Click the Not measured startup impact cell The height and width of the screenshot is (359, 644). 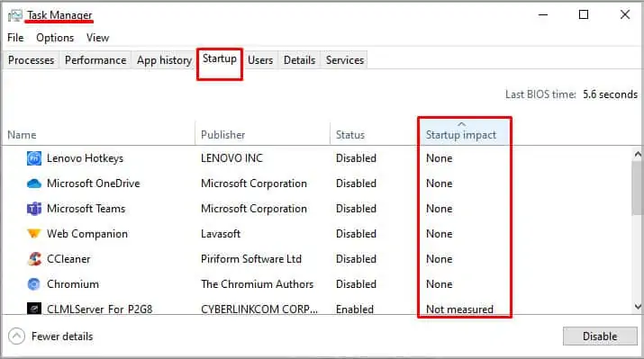click(459, 309)
